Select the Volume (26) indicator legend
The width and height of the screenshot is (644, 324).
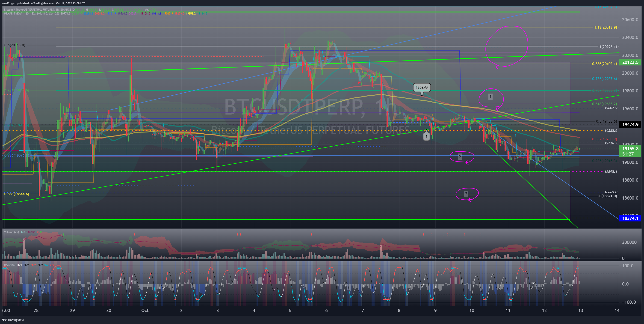[11, 232]
